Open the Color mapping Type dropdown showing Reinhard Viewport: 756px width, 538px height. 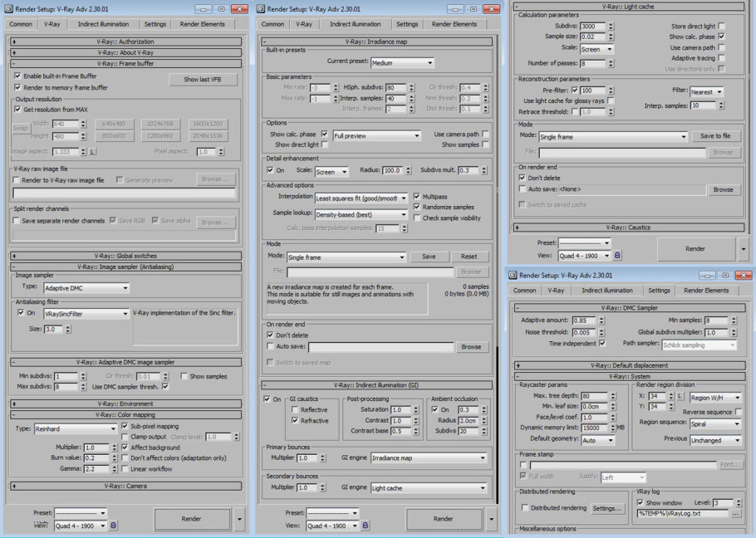(x=76, y=428)
